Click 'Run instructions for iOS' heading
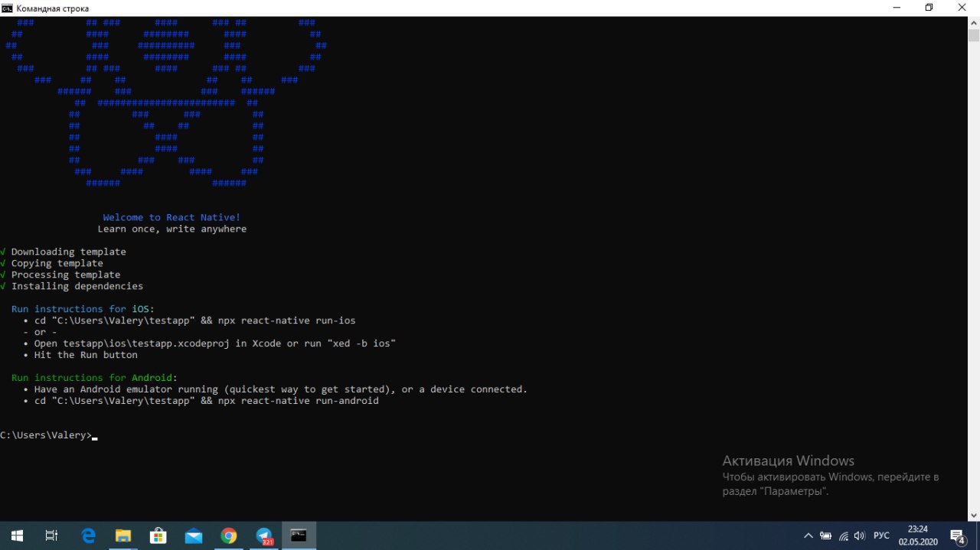Image resolution: width=980 pixels, height=550 pixels. coord(83,309)
